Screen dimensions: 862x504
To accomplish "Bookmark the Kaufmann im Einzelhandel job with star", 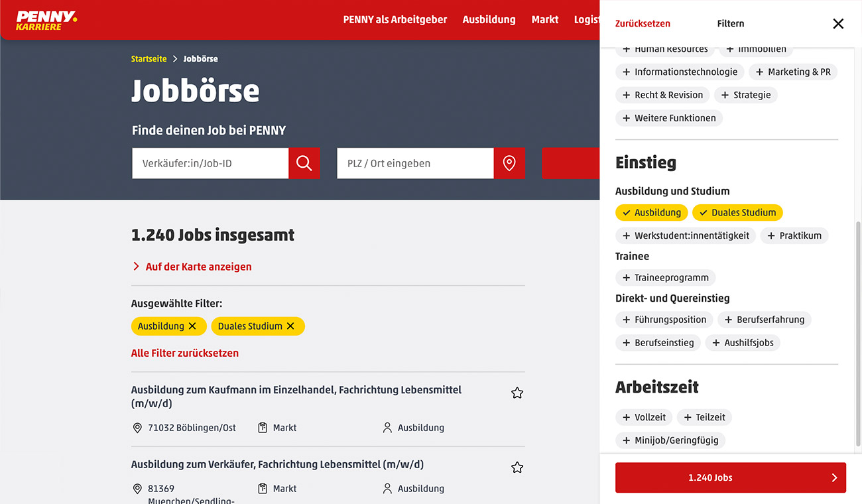I will coord(517,393).
